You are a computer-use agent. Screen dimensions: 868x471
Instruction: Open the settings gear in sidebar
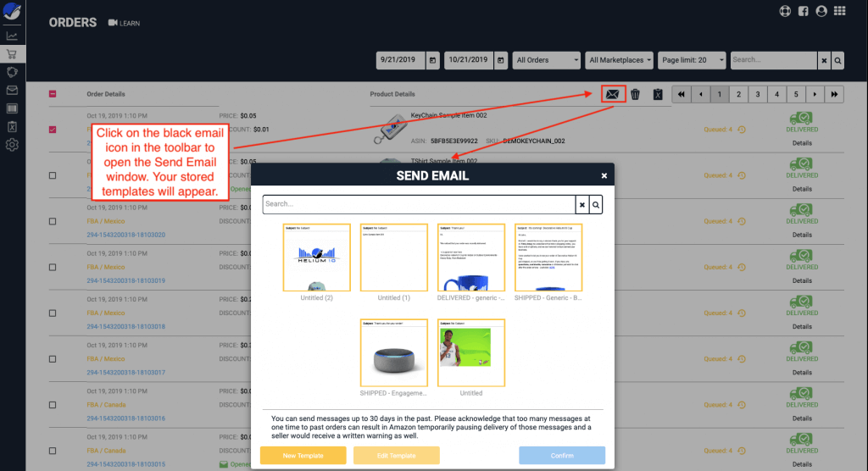click(x=12, y=145)
